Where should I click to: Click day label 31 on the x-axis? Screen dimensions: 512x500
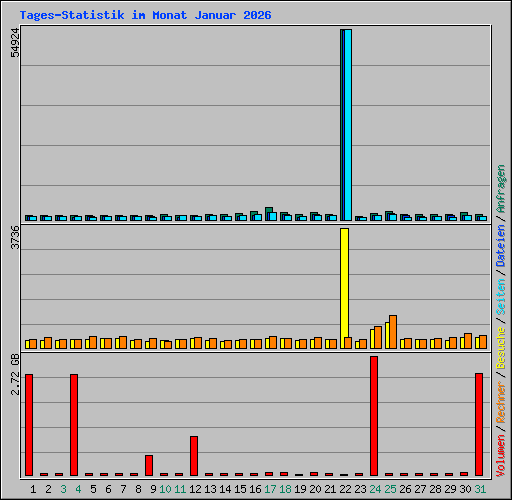480,489
